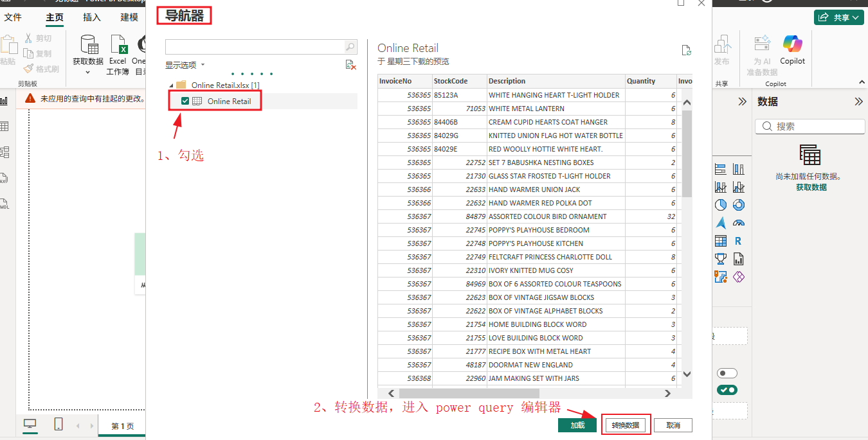868x440 pixels.
Task: Click the Get Data cylinder icon in the ribbon
Action: coord(89,44)
